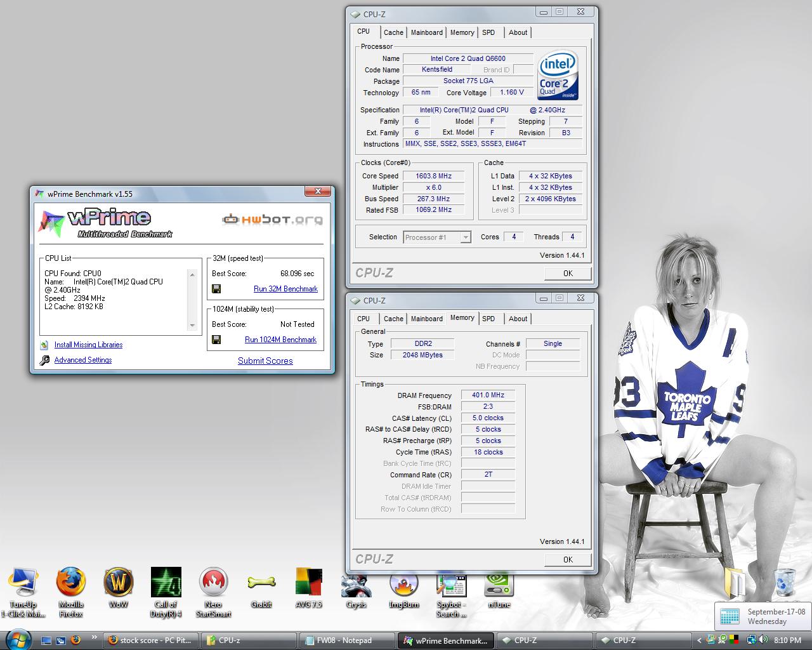Screen dimensions: 812x650
Task: Switch to wPrime Benchmark taskbar button
Action: (x=446, y=640)
